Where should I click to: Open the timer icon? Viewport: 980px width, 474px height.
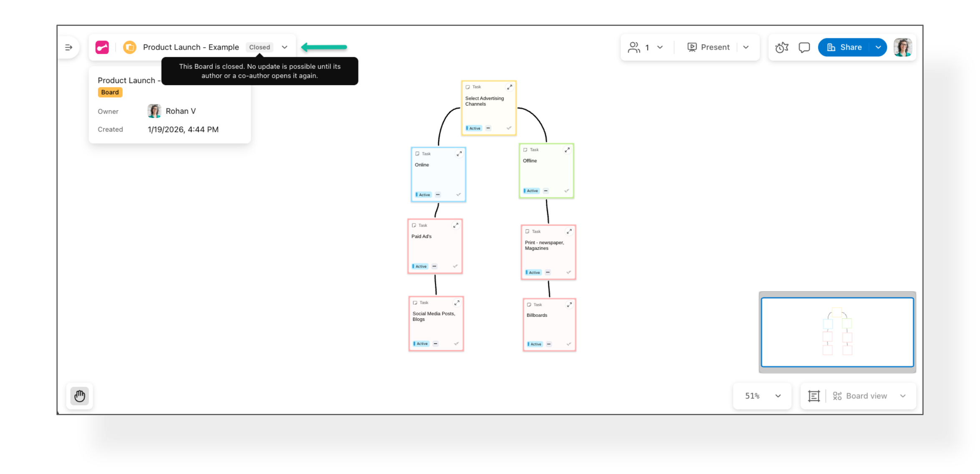click(781, 48)
